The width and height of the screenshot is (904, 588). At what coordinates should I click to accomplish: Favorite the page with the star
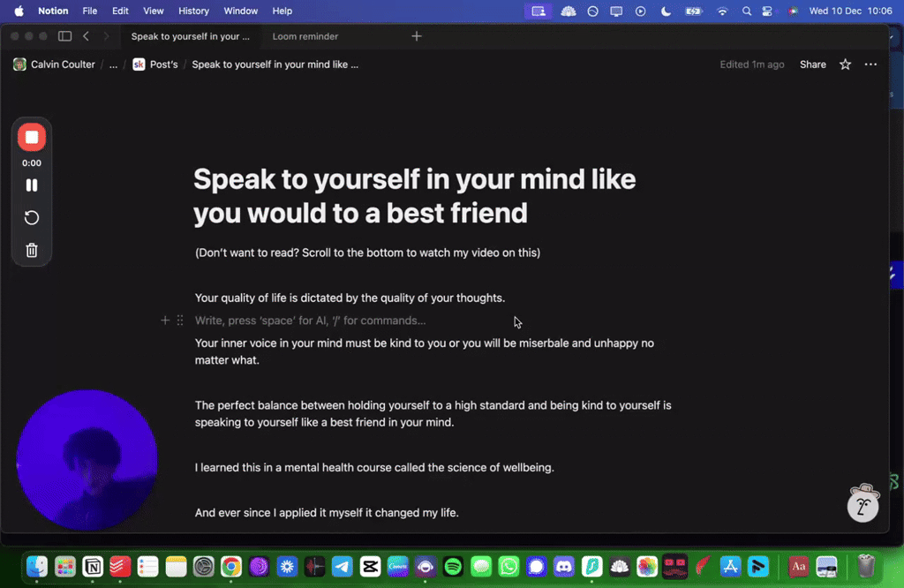(x=844, y=64)
